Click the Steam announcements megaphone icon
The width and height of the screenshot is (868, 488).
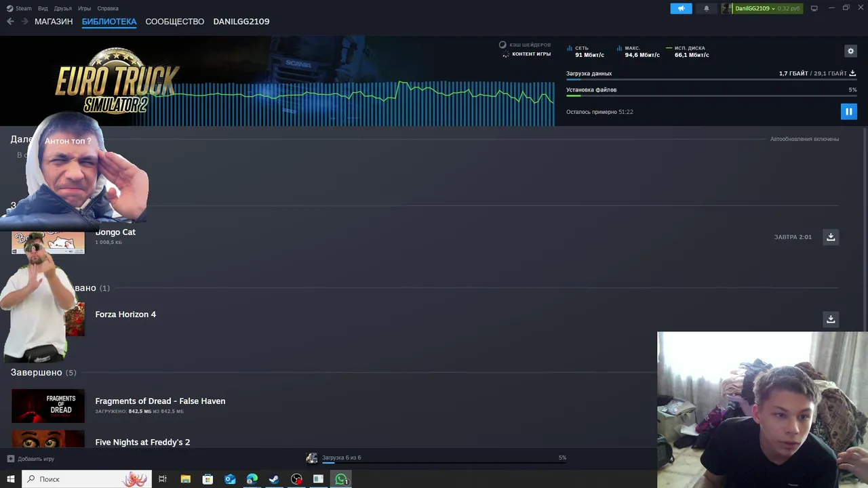[681, 8]
